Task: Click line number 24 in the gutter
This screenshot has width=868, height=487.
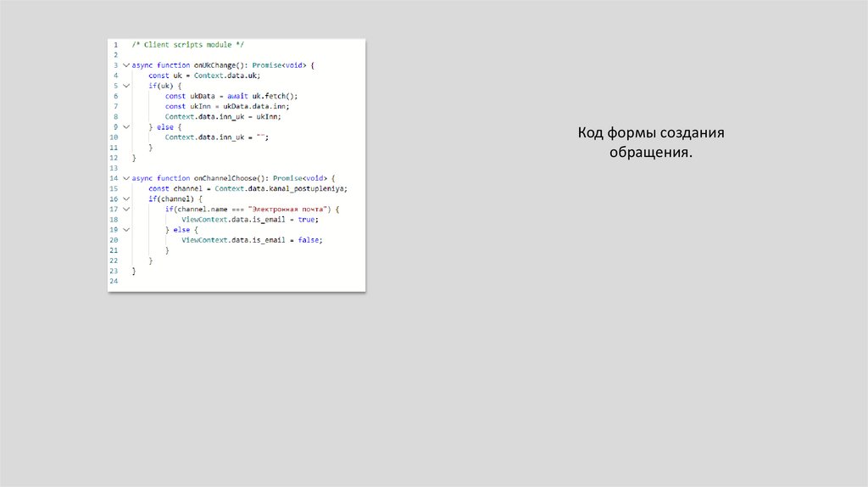Action: click(114, 282)
